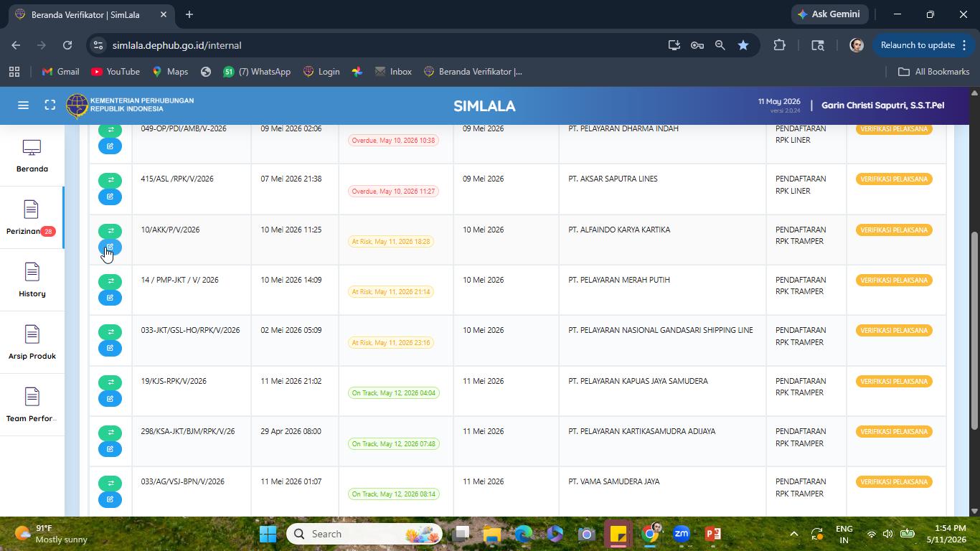Bookmark star icon in address bar

point(743,45)
